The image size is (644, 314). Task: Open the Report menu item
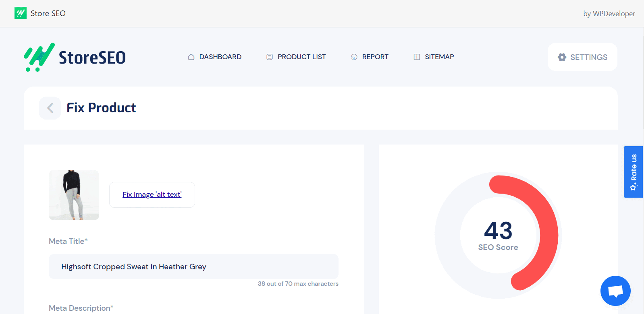[x=370, y=57]
